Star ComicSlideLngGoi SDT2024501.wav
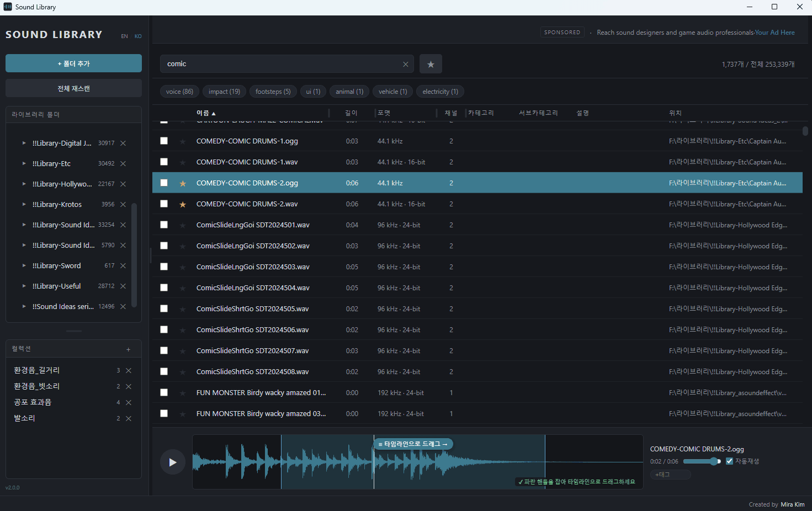This screenshot has height=511, width=812. click(x=183, y=225)
